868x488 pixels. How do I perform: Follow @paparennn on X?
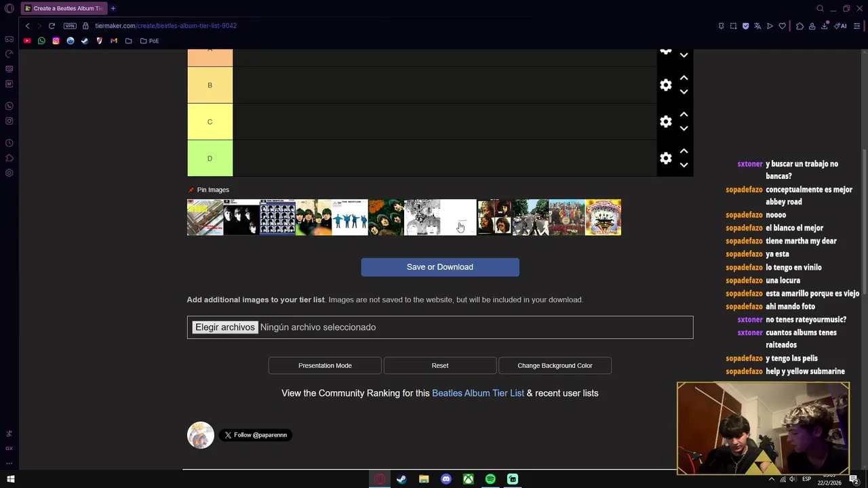click(x=256, y=435)
